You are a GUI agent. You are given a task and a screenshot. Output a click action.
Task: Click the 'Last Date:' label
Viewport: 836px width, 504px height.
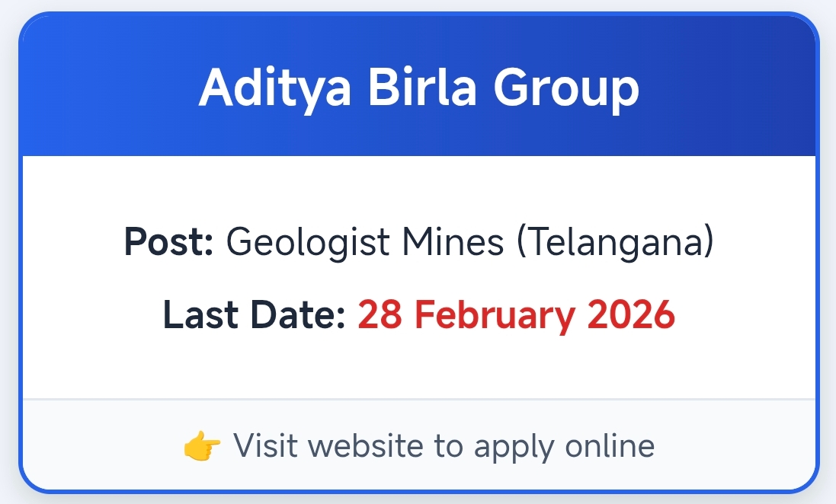pos(255,314)
